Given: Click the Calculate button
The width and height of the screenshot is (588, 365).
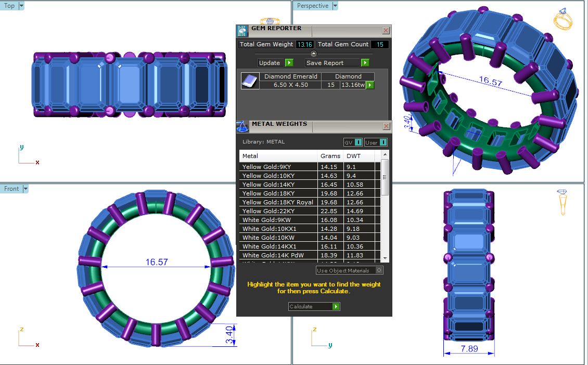Looking at the screenshot, I should click(x=314, y=307).
